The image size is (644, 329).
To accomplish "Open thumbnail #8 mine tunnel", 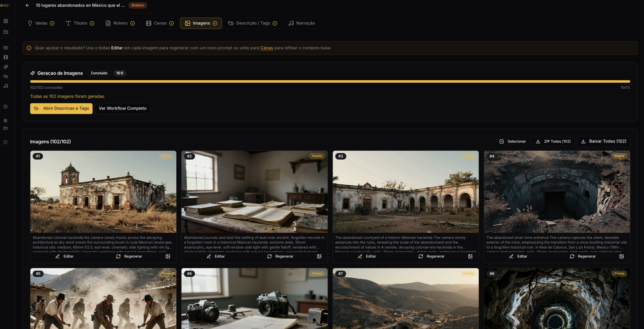I will 557,299.
